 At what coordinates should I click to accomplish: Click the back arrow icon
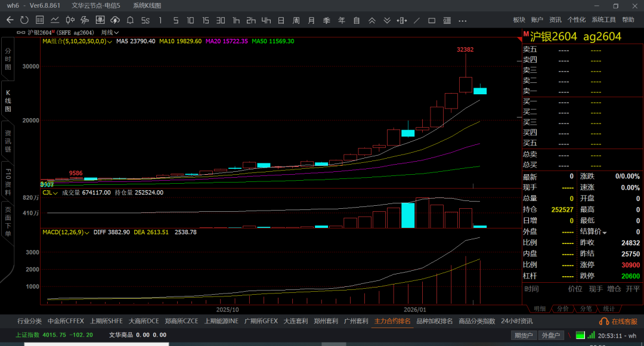click(10, 20)
